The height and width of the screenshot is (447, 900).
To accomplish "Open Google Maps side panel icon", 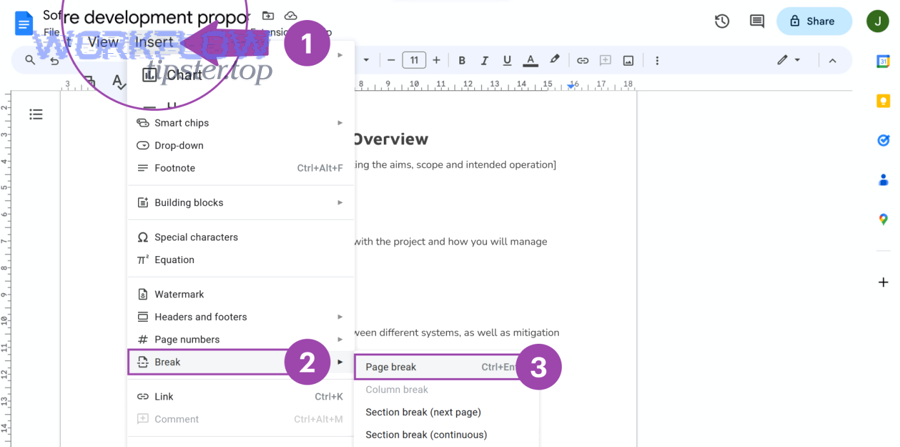I will [x=883, y=219].
